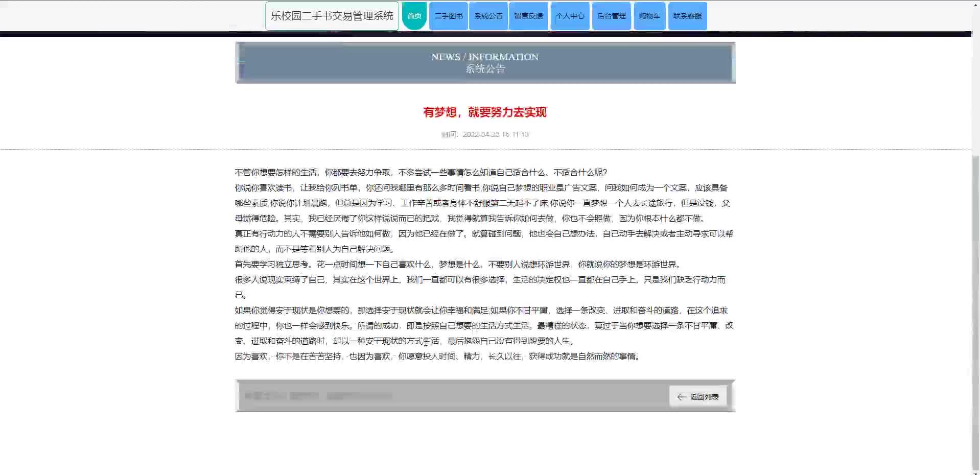
Task: Click the paragraph beginning 很多人说现实束缚了自己
Action: 480,287
